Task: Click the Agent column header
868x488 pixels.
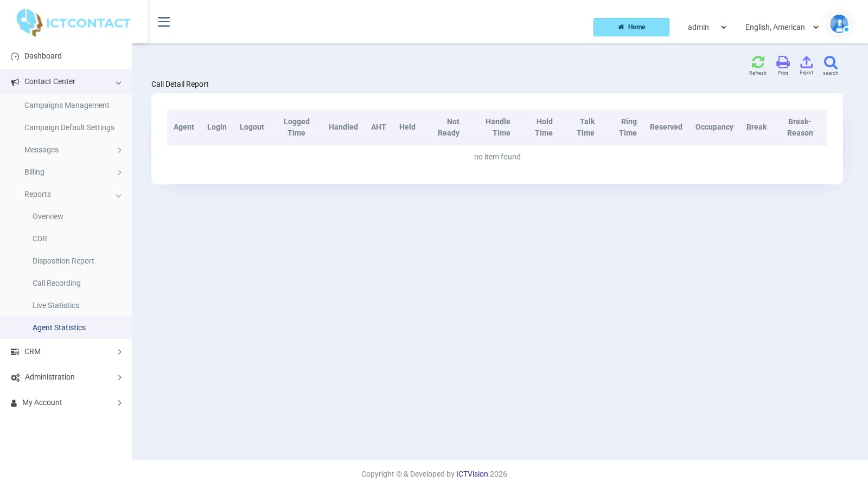Action: [184, 127]
